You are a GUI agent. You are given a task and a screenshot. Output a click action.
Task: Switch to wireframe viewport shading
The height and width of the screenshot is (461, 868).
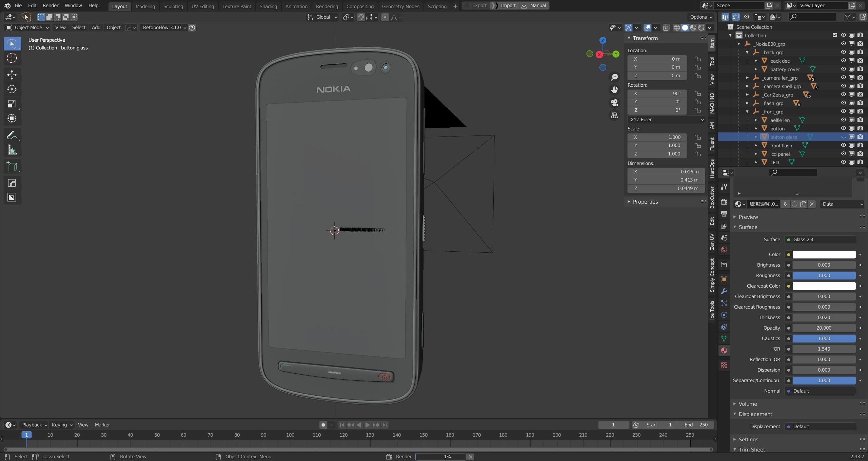click(x=677, y=28)
